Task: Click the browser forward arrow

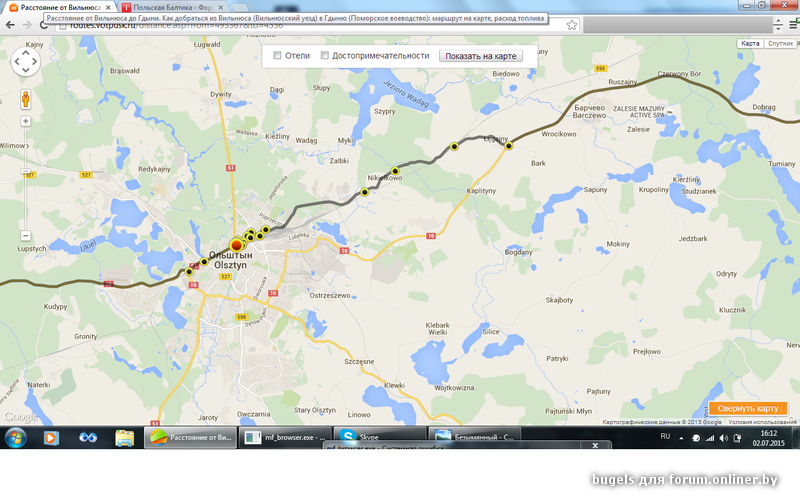Action: pyautogui.click(x=27, y=24)
